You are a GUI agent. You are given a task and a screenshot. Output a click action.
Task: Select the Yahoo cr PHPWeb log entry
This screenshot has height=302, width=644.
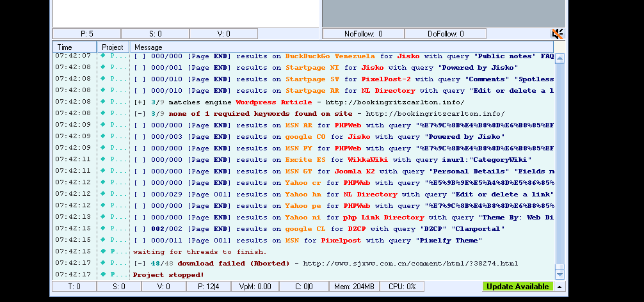pos(344,182)
